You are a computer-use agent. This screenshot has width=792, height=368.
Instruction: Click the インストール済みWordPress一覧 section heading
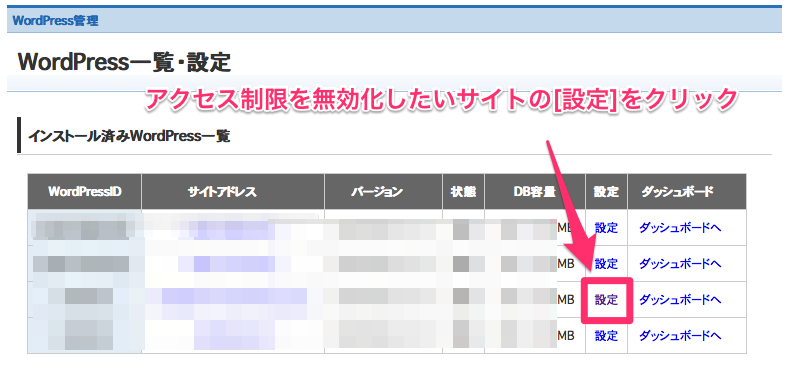(129, 136)
